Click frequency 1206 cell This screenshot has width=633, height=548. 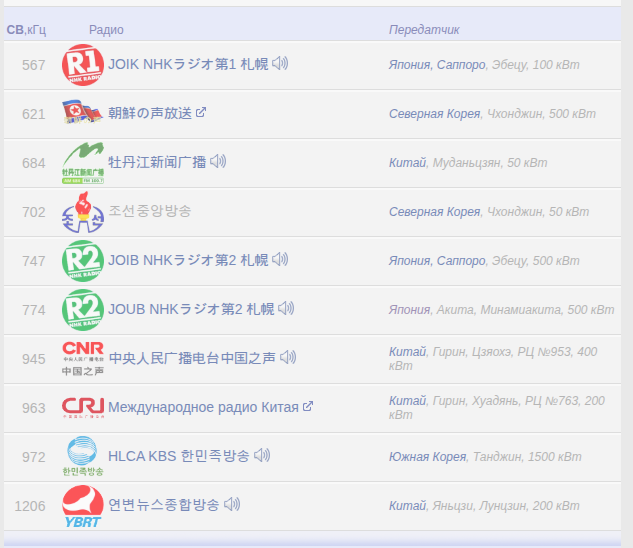pyautogui.click(x=30, y=506)
